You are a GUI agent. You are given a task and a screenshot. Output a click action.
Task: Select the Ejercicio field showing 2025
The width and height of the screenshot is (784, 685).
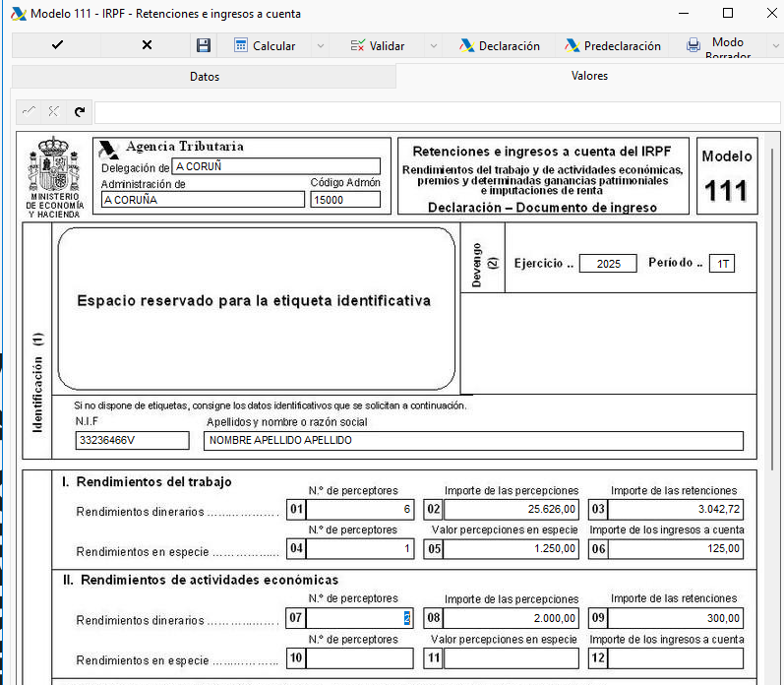pyautogui.click(x=608, y=264)
